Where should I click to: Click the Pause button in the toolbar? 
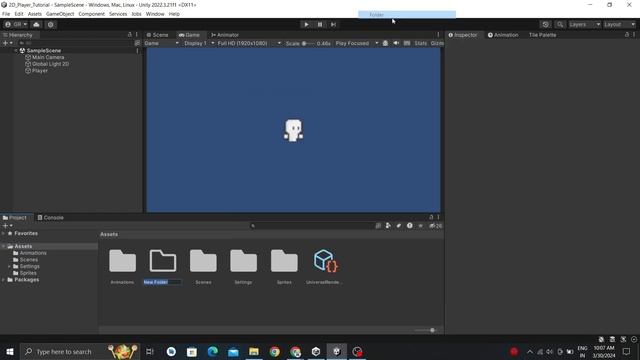click(x=320, y=24)
